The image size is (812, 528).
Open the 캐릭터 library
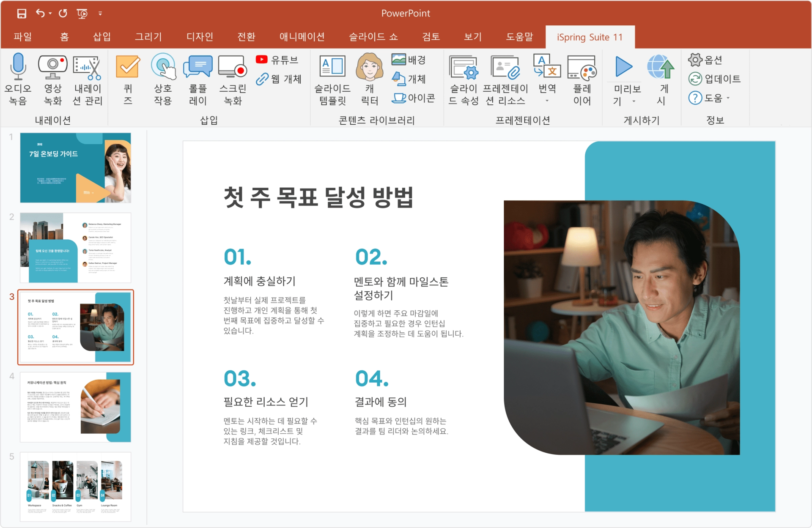coord(369,66)
